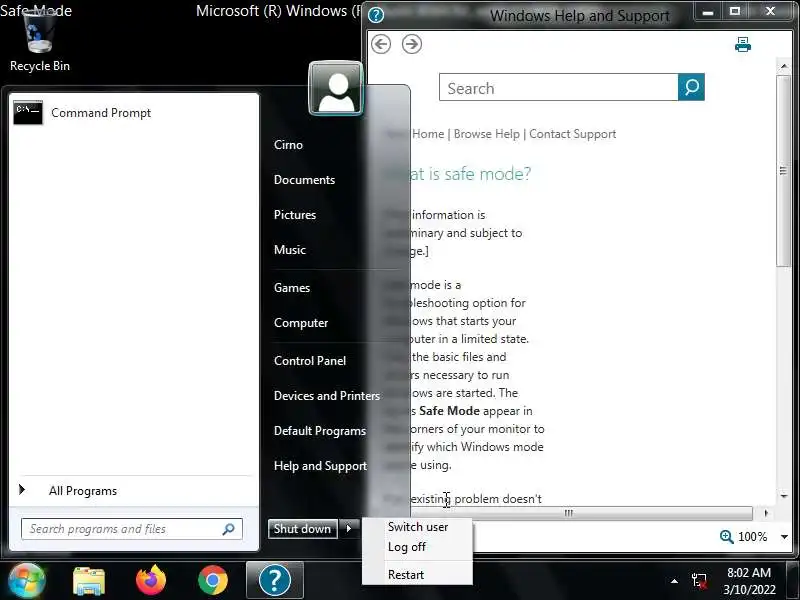
Task: Choose Log off from power menu
Action: pos(407,547)
